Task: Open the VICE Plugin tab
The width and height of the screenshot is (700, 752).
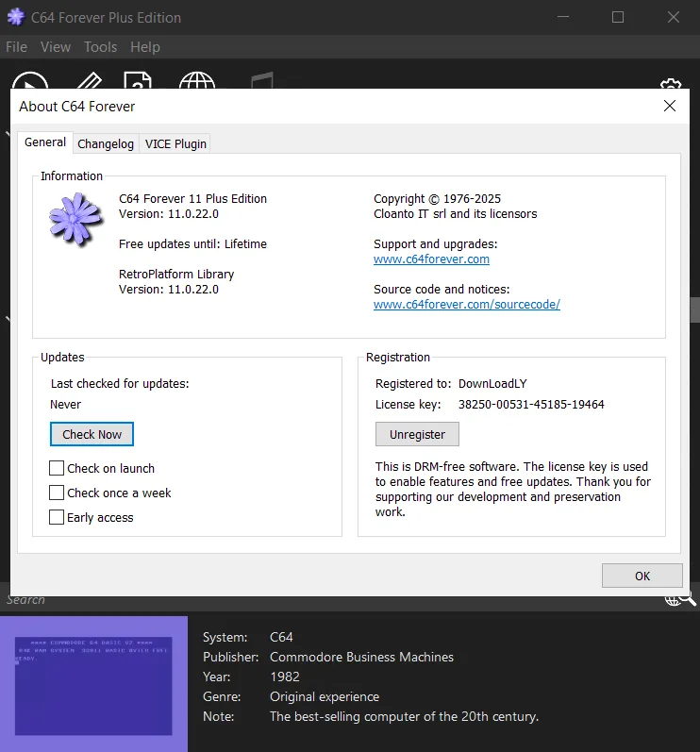Action: (x=175, y=143)
